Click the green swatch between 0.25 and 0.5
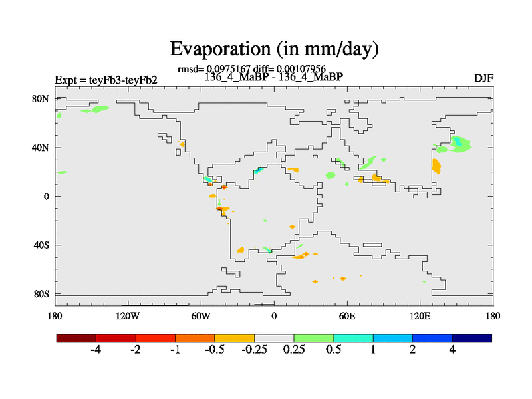The image size is (532, 399). (x=314, y=338)
